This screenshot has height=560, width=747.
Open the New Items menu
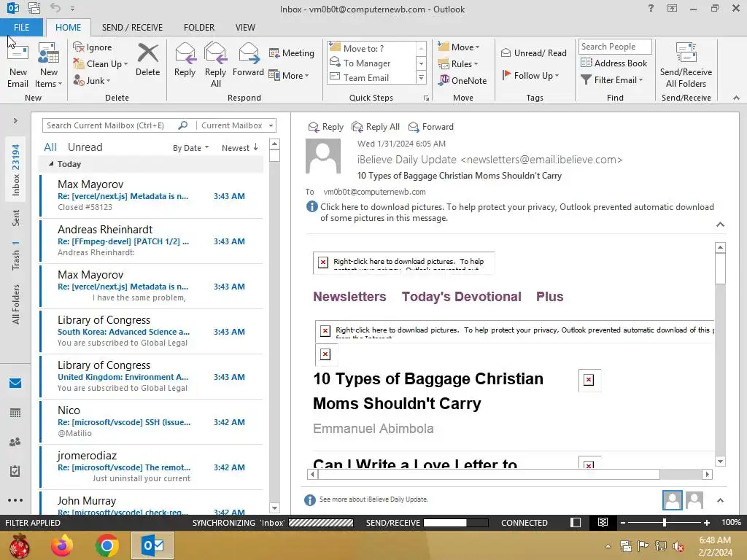[49, 65]
